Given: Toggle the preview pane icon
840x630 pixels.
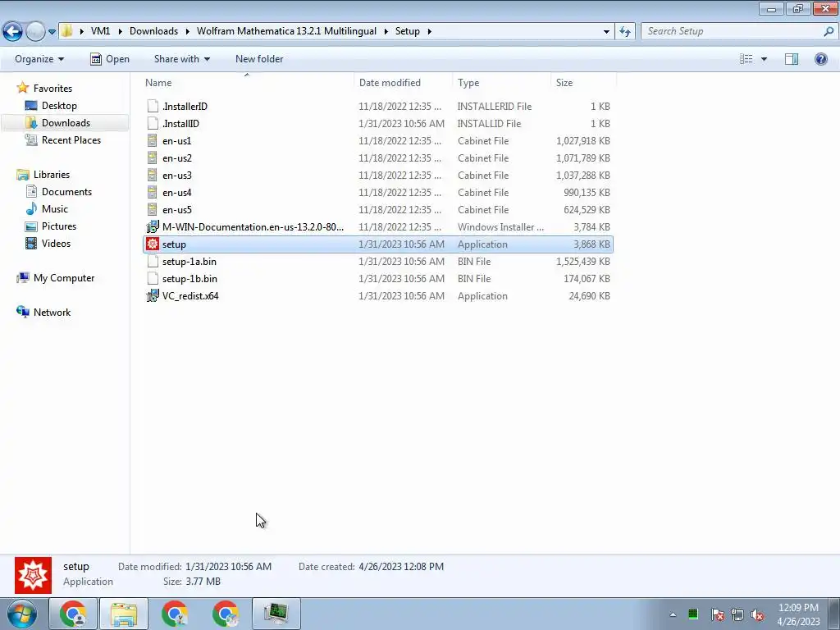Looking at the screenshot, I should pyautogui.click(x=792, y=59).
